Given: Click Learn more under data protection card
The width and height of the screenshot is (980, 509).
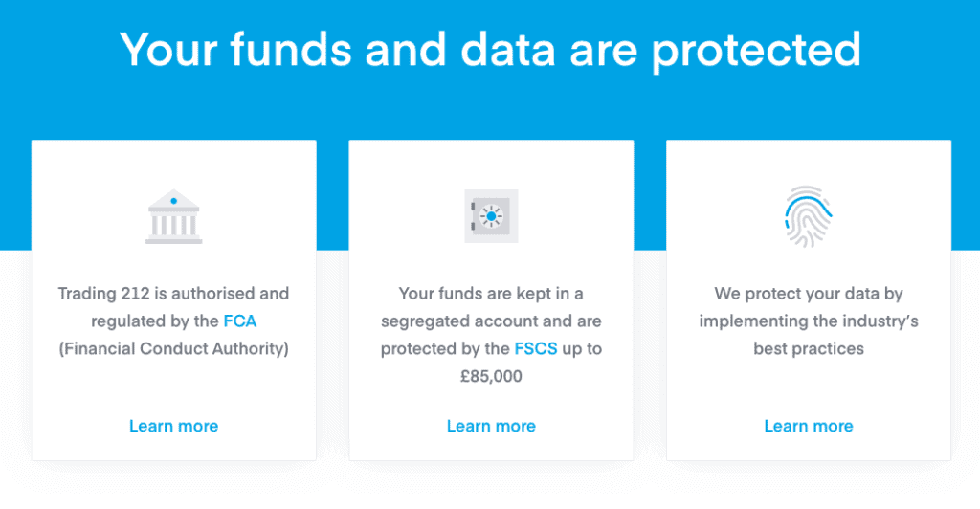Looking at the screenshot, I should tap(809, 426).
